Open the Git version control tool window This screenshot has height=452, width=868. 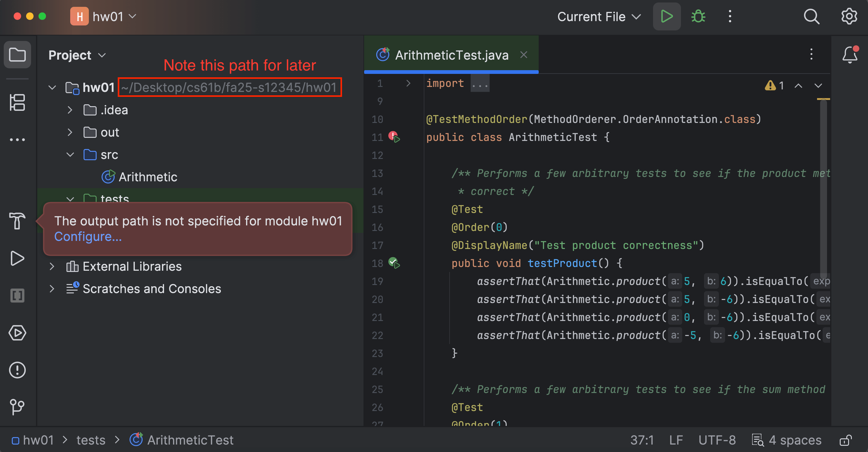tap(17, 407)
